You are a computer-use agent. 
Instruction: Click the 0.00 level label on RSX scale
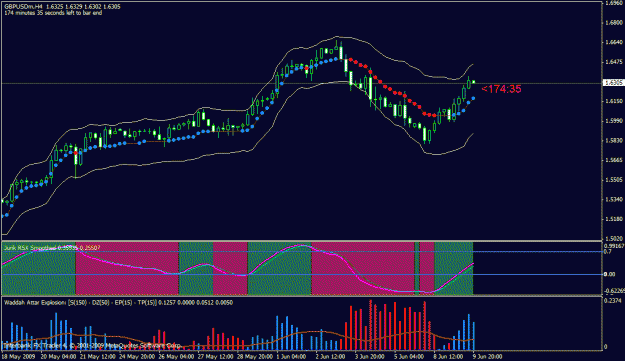[x=609, y=274]
